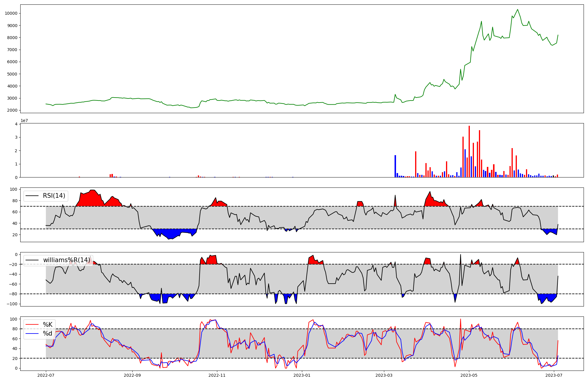Viewport: 588px width, 382px height.
Task: Click the black RSI legend line sample
Action: click(32, 196)
